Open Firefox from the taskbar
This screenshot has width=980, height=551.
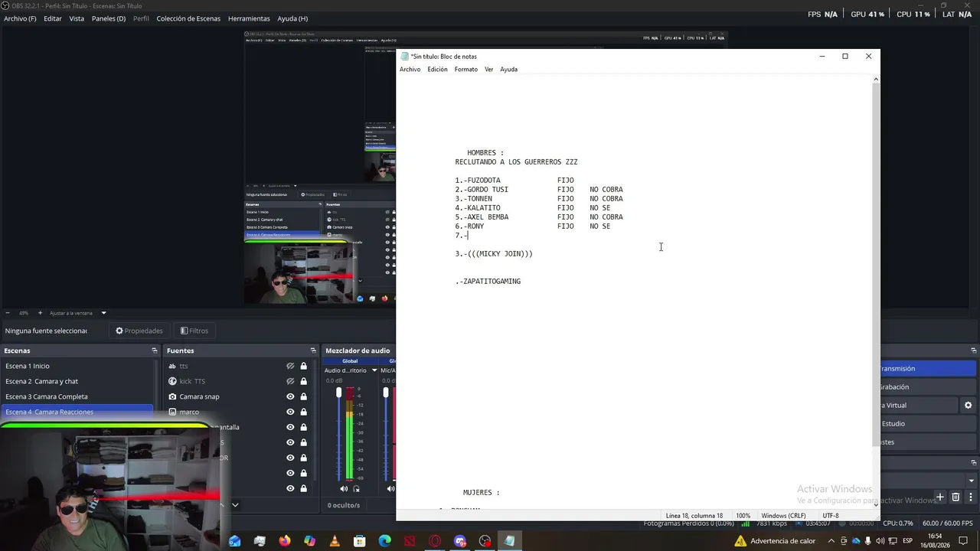click(285, 541)
